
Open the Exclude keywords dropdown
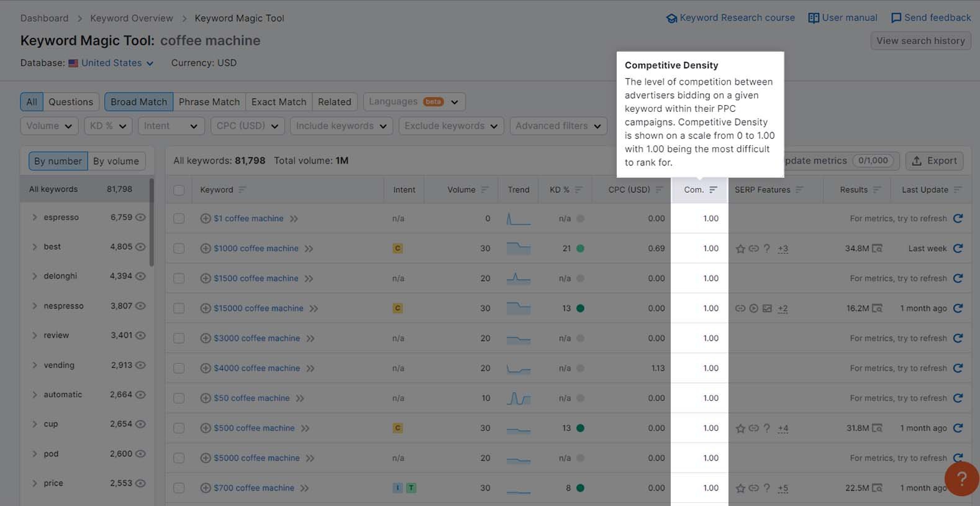pos(451,126)
